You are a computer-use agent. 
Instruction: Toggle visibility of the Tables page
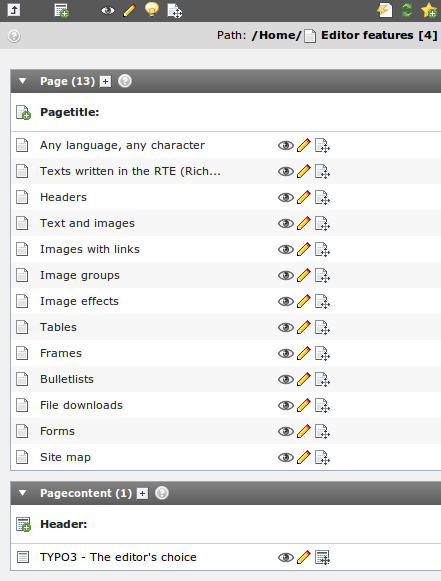tap(285, 328)
